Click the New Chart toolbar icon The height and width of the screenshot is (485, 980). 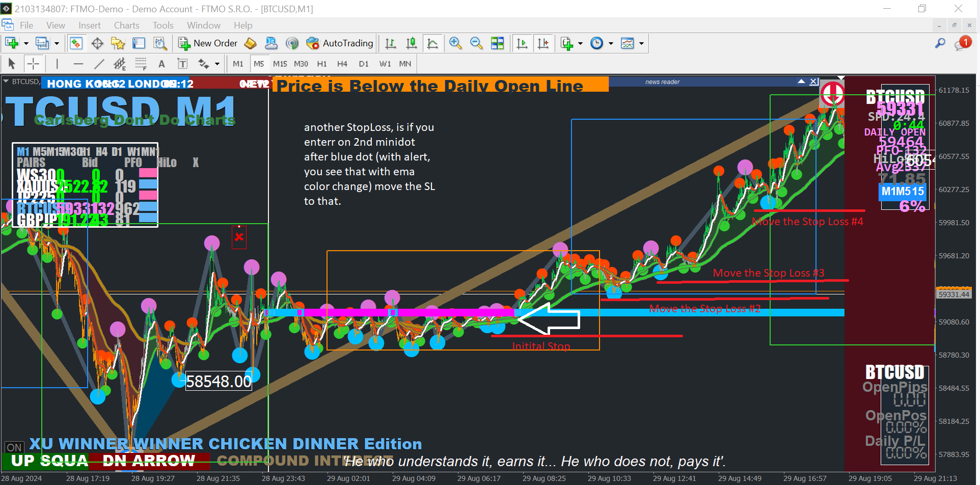[12, 43]
